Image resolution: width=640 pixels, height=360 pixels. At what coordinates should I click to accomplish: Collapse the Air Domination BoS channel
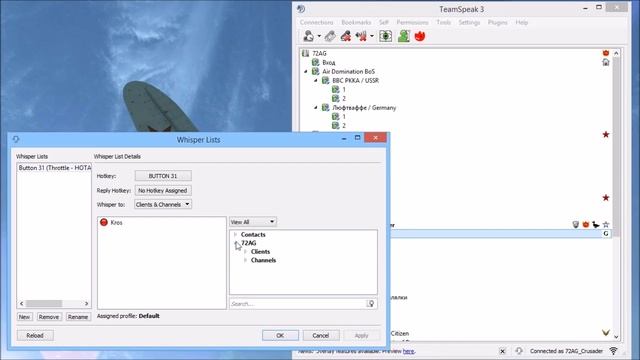[306, 71]
